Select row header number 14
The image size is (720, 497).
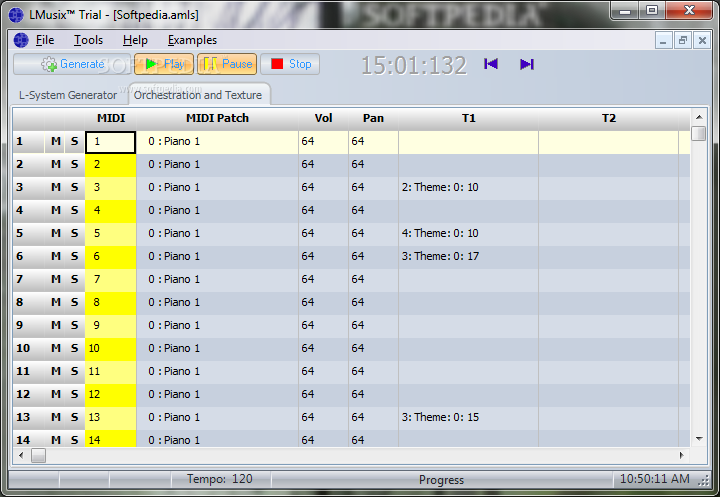pos(28,440)
